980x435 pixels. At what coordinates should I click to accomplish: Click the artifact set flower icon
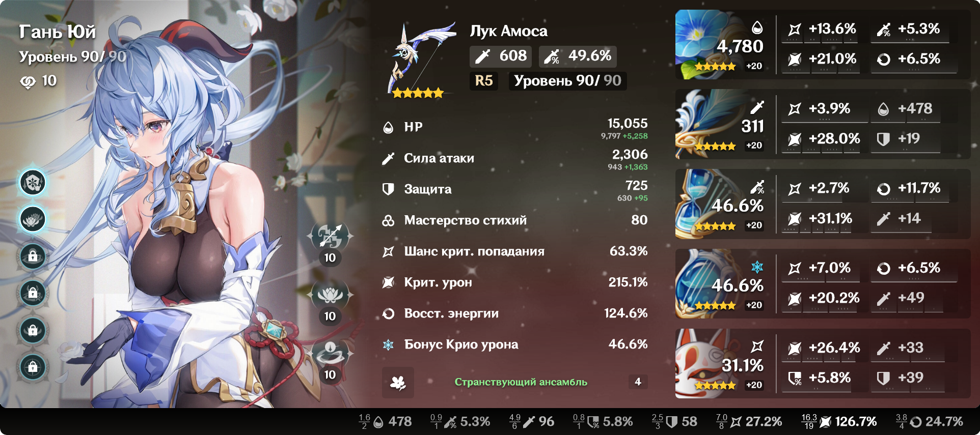pos(398,383)
